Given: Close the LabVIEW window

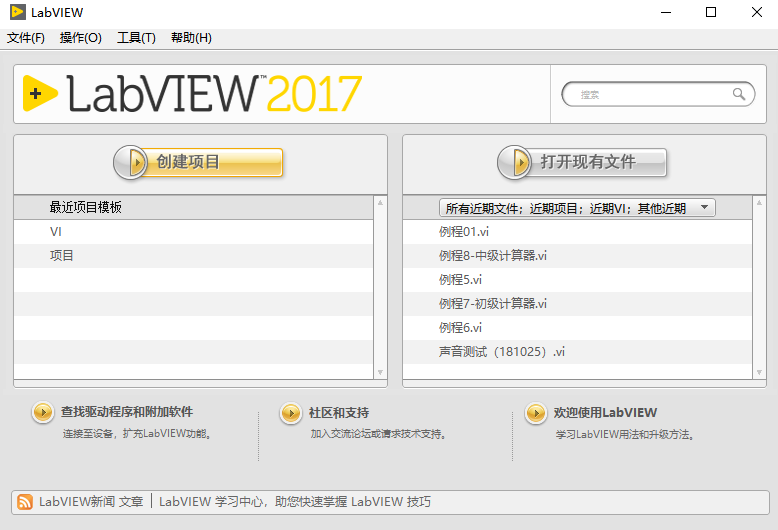Looking at the screenshot, I should coord(757,12).
